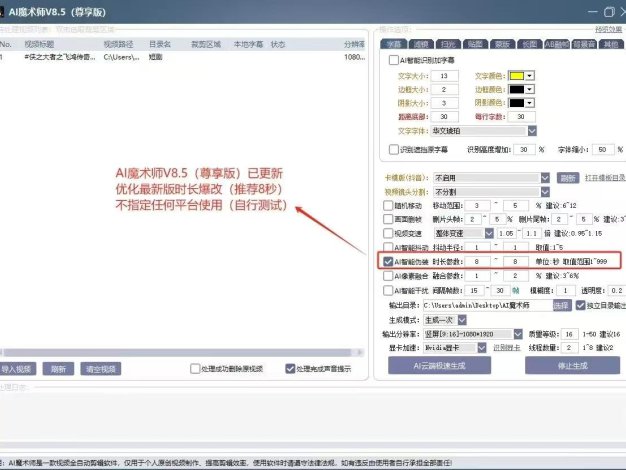Open the 整体变速 speed mode dropdown

coord(489,233)
